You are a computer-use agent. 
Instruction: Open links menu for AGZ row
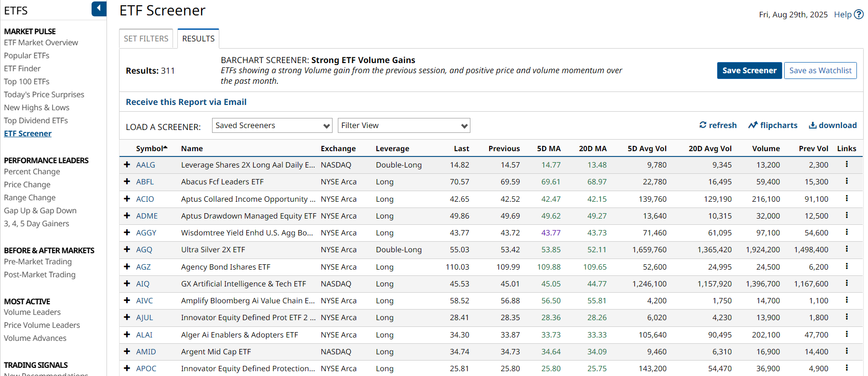(846, 267)
